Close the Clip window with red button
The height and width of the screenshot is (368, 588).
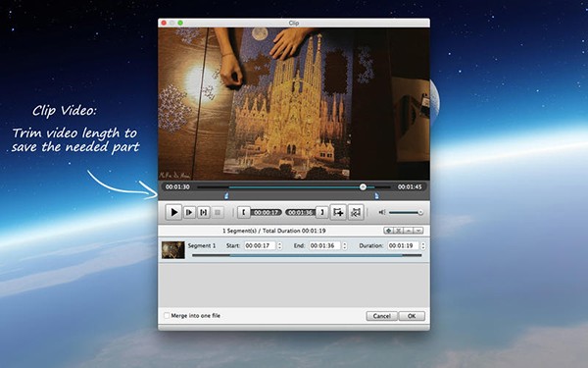coord(164,23)
